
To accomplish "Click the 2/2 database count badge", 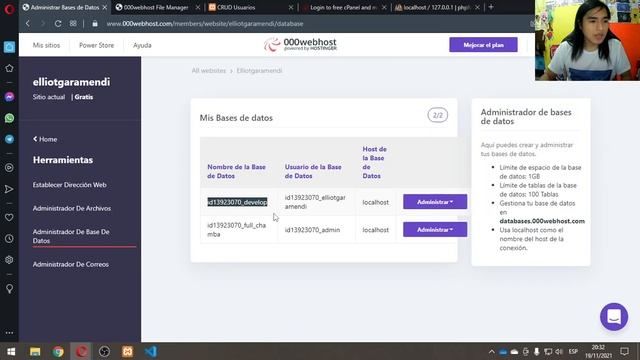I will (438, 116).
